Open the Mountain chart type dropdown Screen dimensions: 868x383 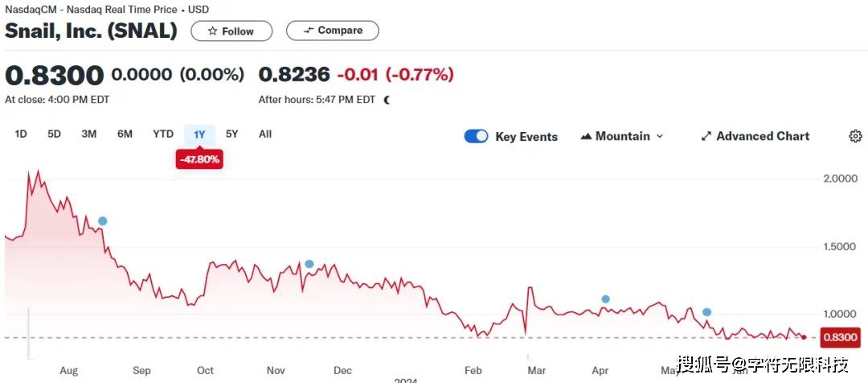tap(621, 136)
